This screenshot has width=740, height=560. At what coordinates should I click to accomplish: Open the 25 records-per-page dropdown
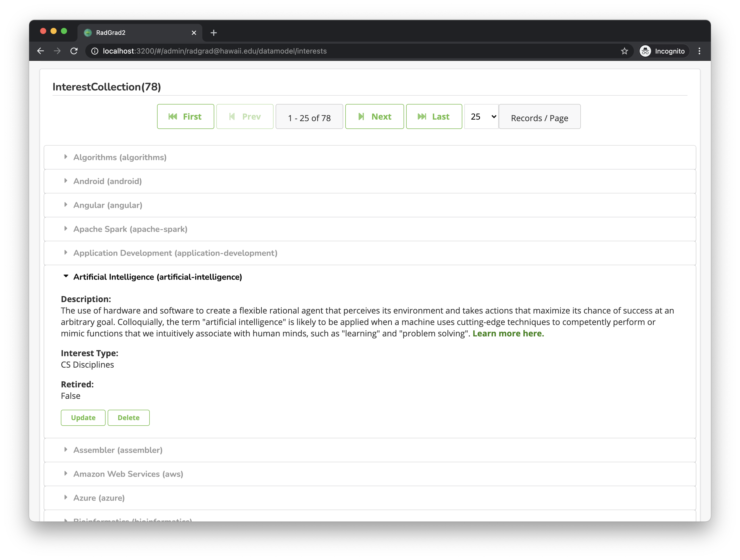pos(481,116)
